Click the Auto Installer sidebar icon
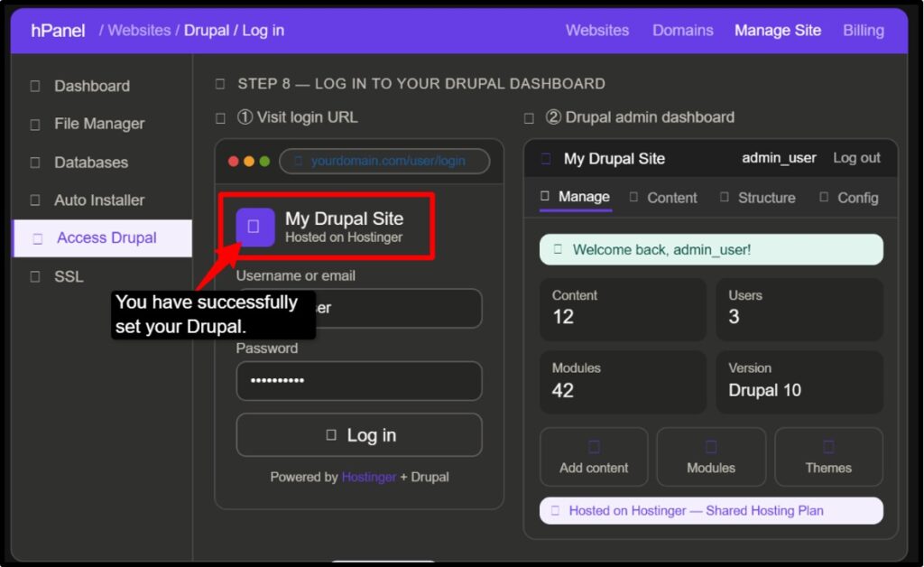Viewport: 924px width, 567px height. point(35,200)
